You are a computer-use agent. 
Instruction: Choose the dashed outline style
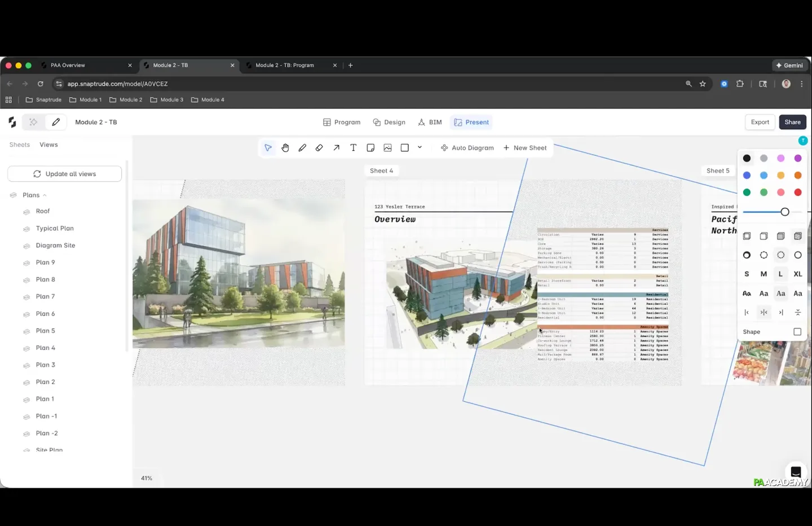(764, 255)
